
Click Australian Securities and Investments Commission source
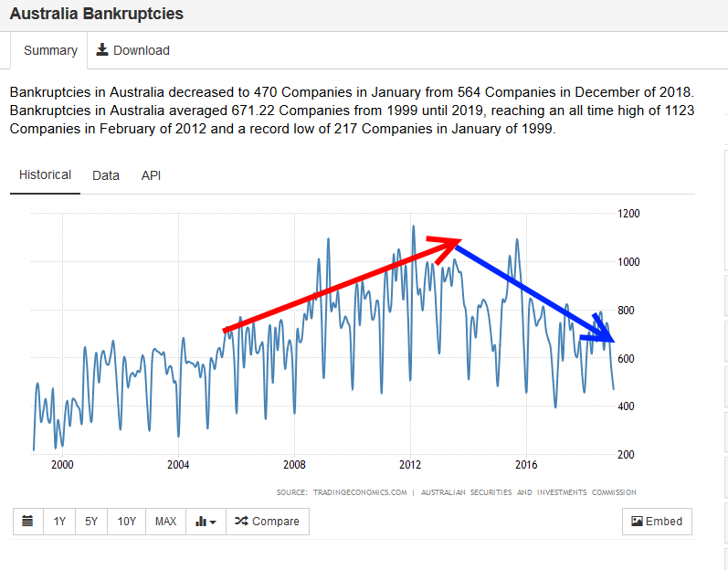click(x=528, y=492)
